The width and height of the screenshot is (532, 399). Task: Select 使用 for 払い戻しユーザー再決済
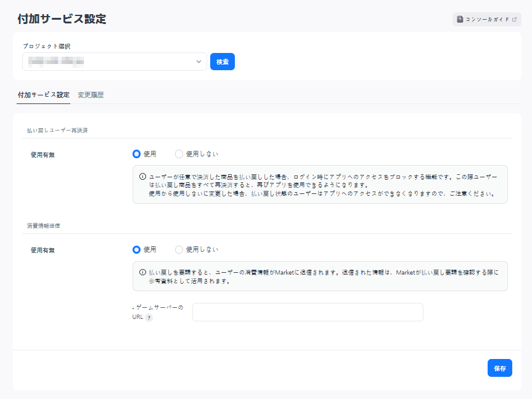(x=137, y=154)
